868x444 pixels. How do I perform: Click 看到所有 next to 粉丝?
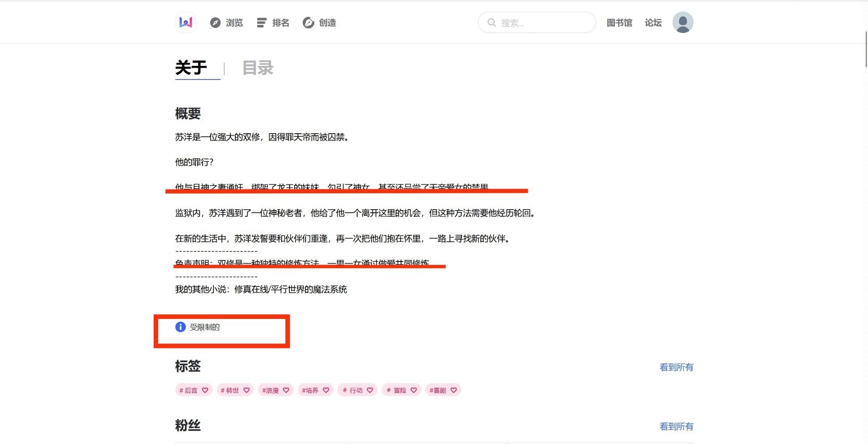(676, 426)
